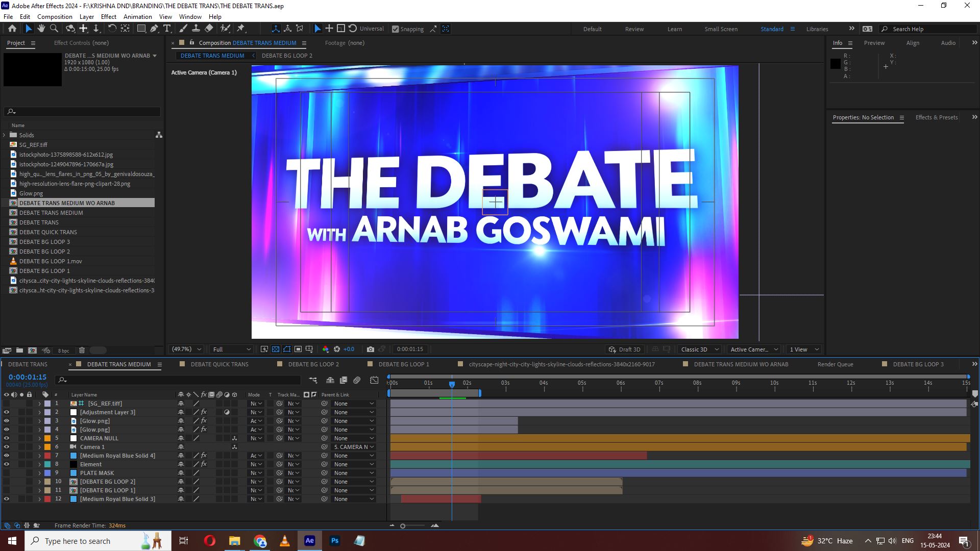The image size is (980, 551).
Task: Show the PLATE MASK layer
Action: [x=7, y=473]
